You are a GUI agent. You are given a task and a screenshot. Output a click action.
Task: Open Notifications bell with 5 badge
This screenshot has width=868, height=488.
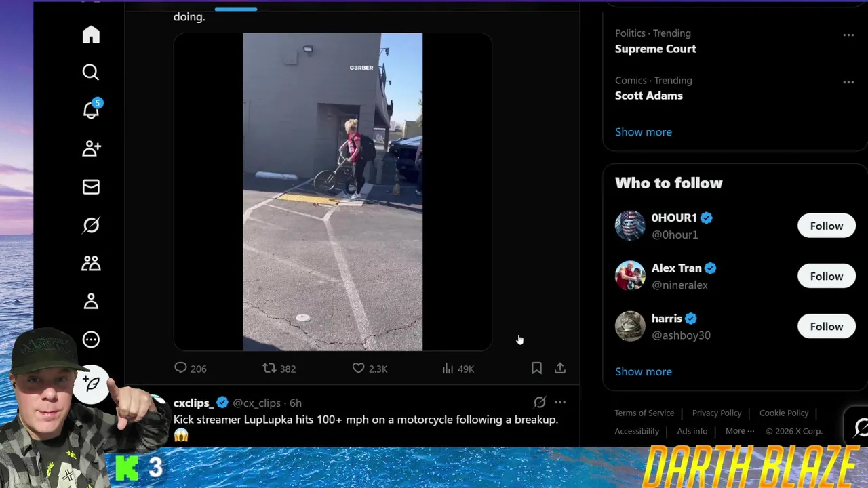point(92,109)
